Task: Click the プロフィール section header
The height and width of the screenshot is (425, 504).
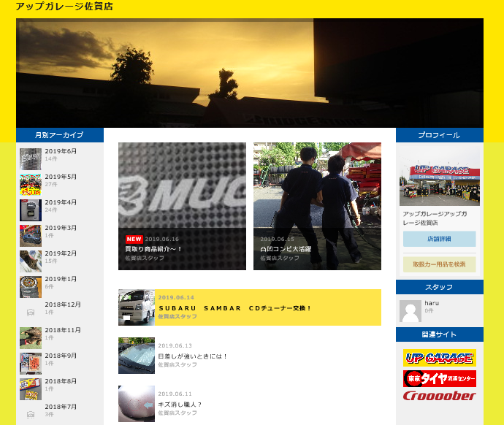Action: click(440, 135)
